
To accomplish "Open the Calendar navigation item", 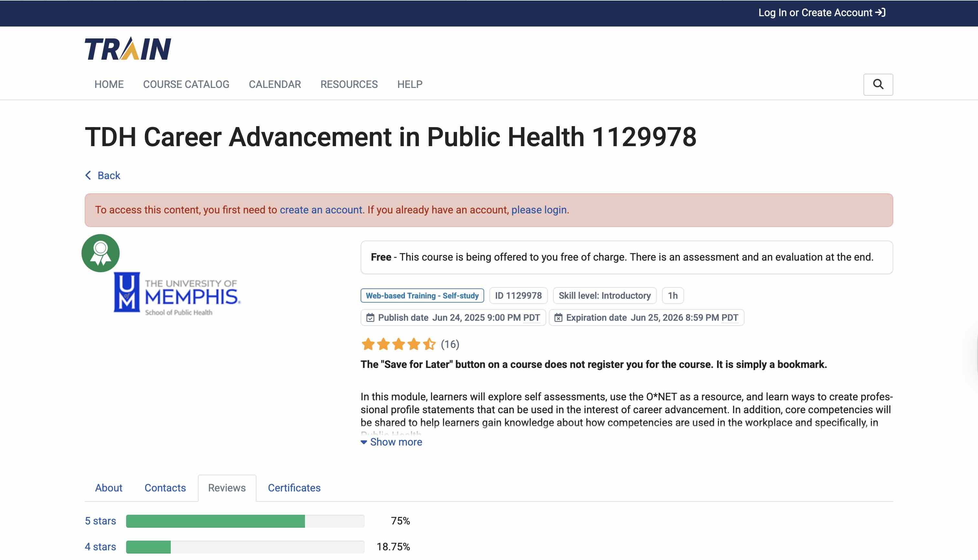I will (x=275, y=84).
